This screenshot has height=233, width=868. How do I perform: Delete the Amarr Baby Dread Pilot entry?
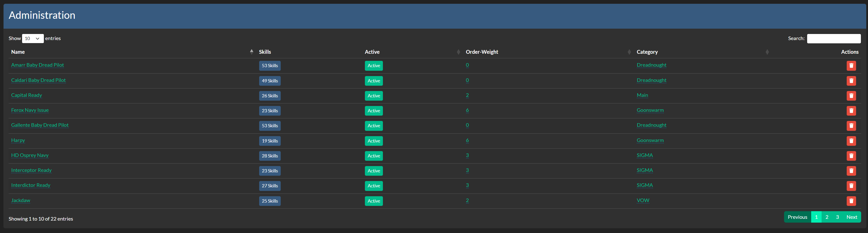tap(851, 66)
